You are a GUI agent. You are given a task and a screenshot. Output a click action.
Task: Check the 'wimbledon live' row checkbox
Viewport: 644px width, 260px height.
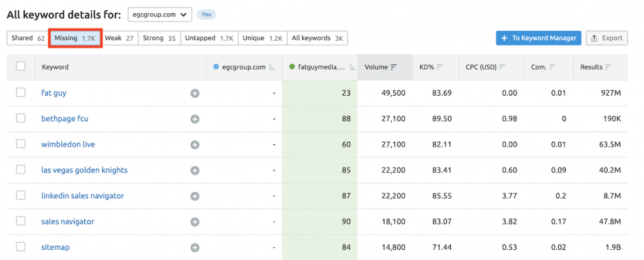click(x=20, y=144)
